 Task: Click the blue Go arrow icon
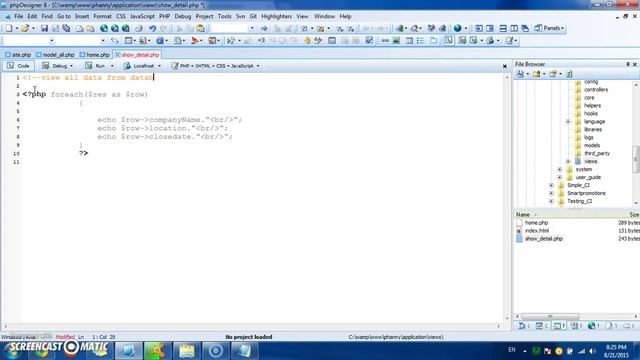[264, 28]
